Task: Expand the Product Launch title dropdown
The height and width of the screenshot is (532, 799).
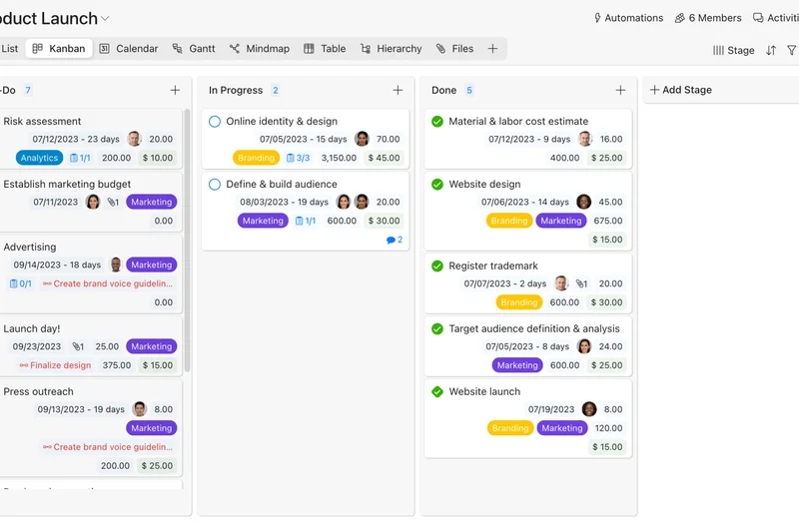Action: tap(106, 19)
